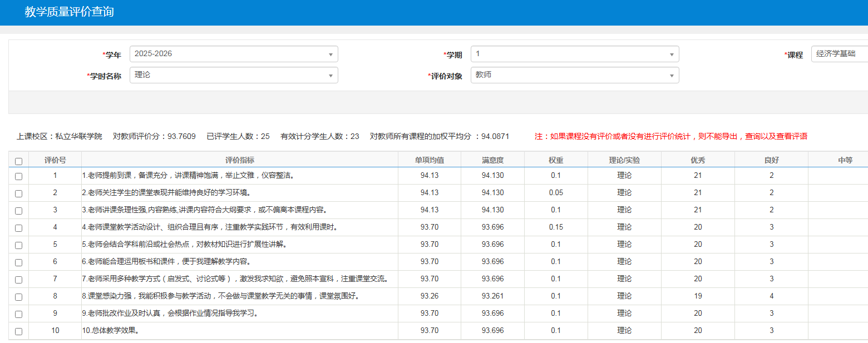Click the 理论/实验 column header

pyautogui.click(x=624, y=160)
